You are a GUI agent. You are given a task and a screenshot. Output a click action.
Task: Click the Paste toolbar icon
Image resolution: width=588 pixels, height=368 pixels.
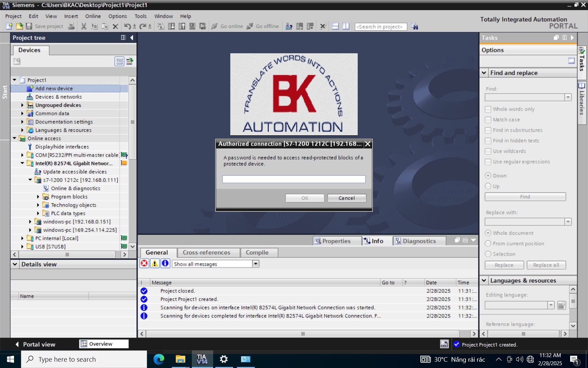(105, 26)
